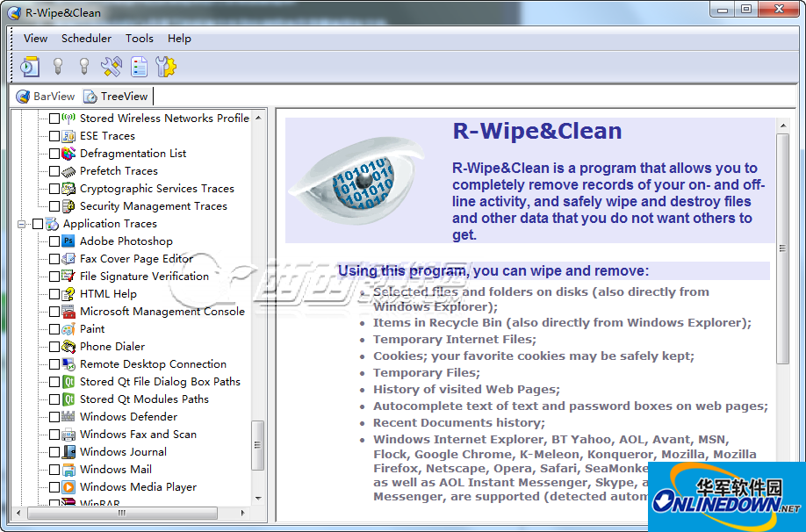
Task: Enable the Prefetch Traces checkbox
Action: click(x=54, y=171)
